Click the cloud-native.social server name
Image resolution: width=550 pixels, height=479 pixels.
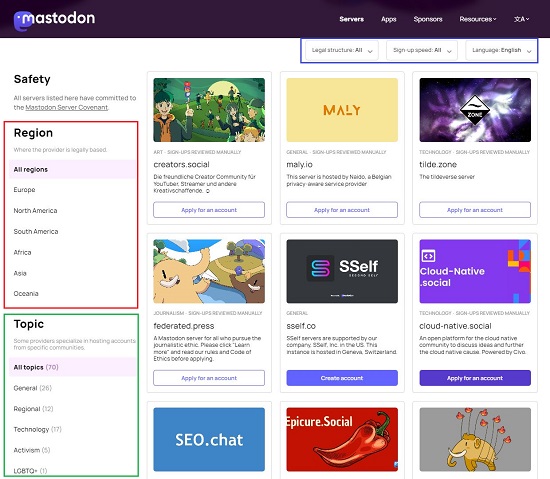coord(455,326)
